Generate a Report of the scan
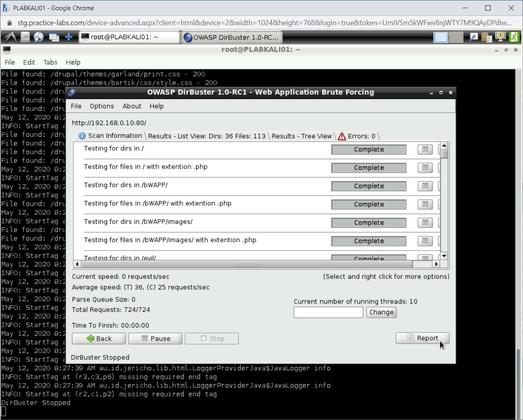 click(423, 338)
